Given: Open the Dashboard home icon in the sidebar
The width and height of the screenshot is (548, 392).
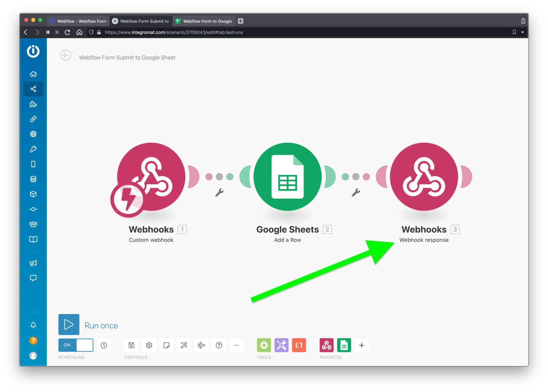Looking at the screenshot, I should [33, 74].
